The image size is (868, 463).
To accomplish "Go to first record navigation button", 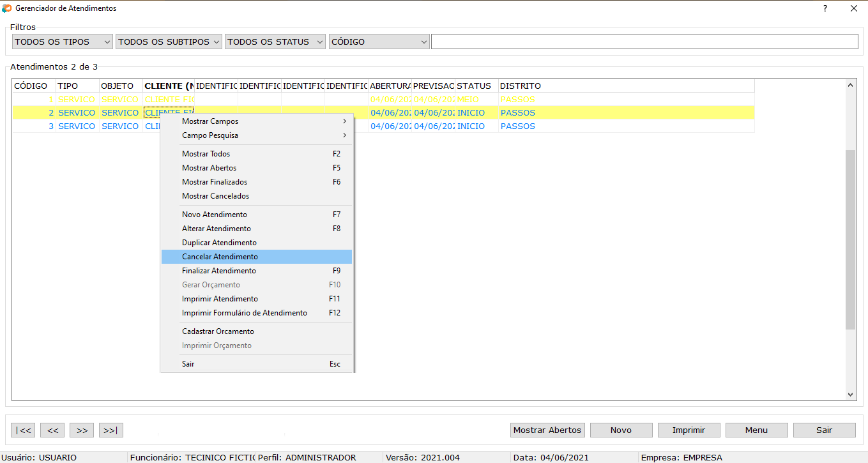I will pos(24,430).
